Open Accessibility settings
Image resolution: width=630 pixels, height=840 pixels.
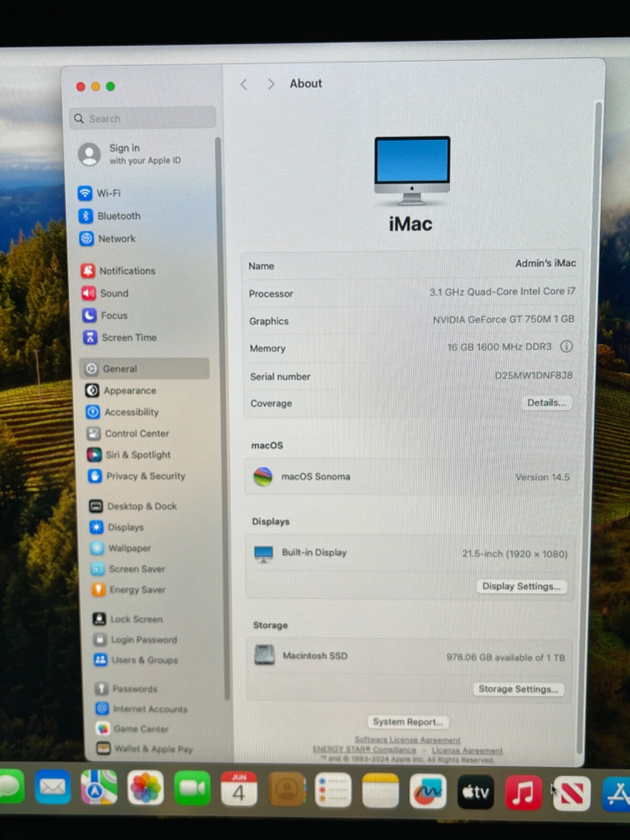[122, 412]
